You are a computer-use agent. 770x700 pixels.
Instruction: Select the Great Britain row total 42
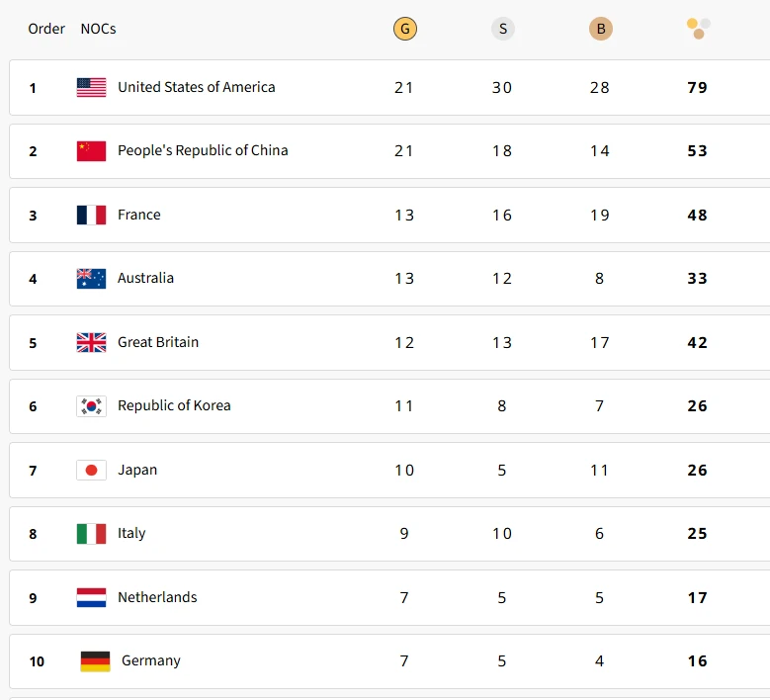[x=697, y=342]
